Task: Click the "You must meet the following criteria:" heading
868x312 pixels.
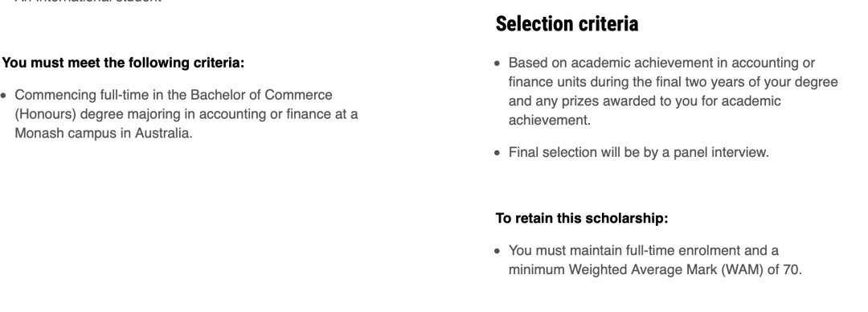Action: click(x=123, y=63)
